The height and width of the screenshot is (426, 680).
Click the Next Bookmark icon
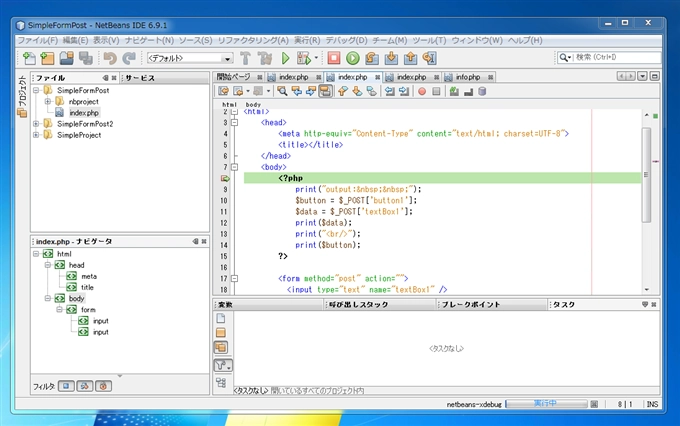point(357,91)
